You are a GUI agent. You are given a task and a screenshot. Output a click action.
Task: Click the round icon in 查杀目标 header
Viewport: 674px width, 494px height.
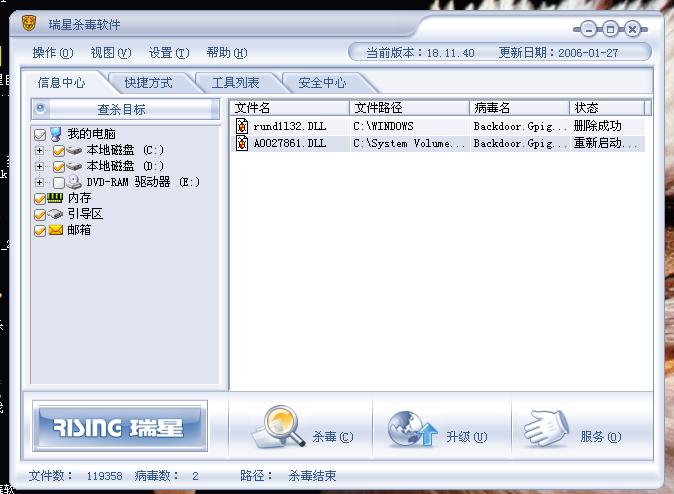tap(40, 108)
